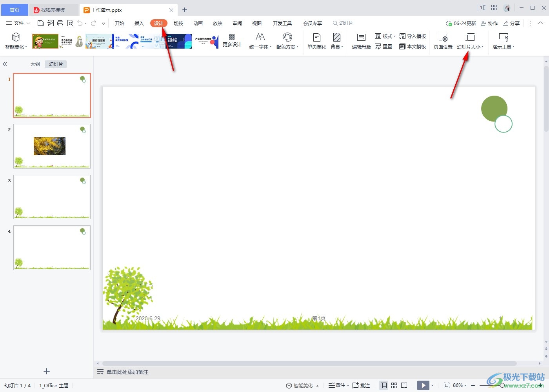The width and height of the screenshot is (549, 392).
Task: Click 分享 share button
Action: point(511,23)
